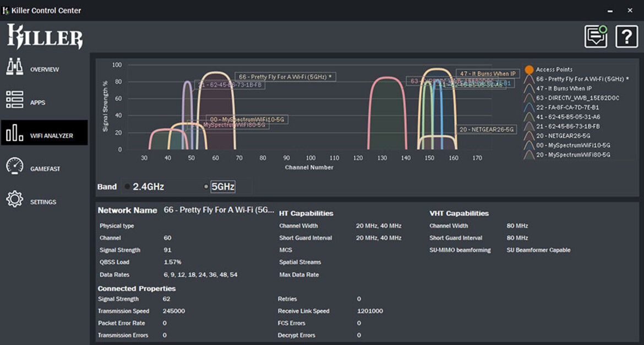Click chart callout 21 - 62-45-B6-73-1B-FB

[x=230, y=85]
